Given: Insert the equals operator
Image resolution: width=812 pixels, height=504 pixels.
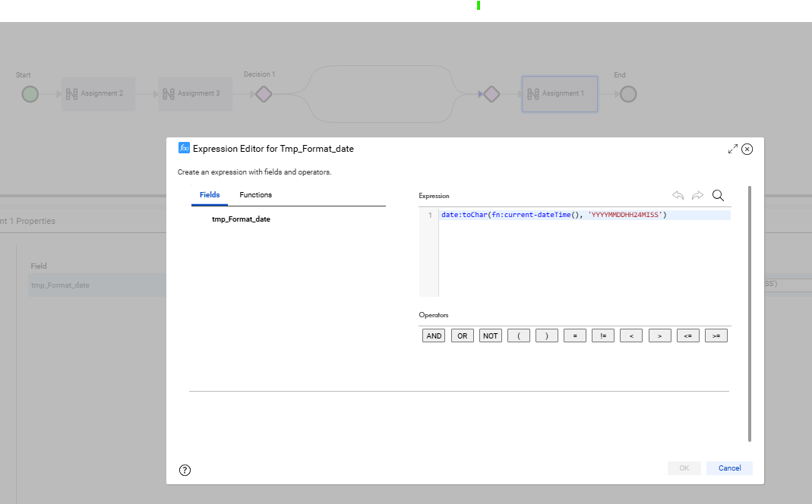Looking at the screenshot, I should coord(575,335).
